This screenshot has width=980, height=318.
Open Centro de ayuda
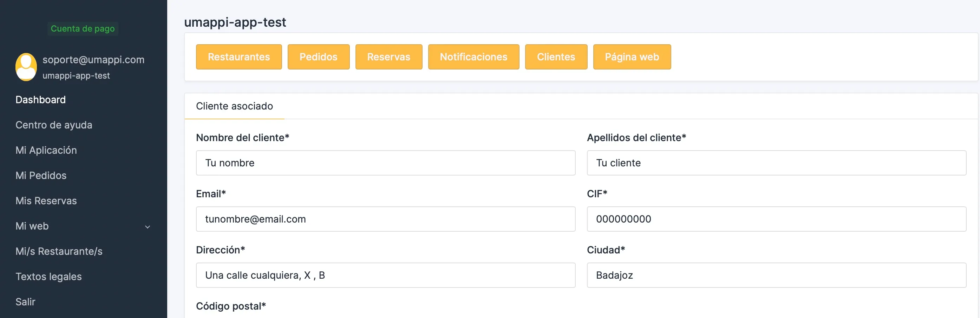click(54, 125)
